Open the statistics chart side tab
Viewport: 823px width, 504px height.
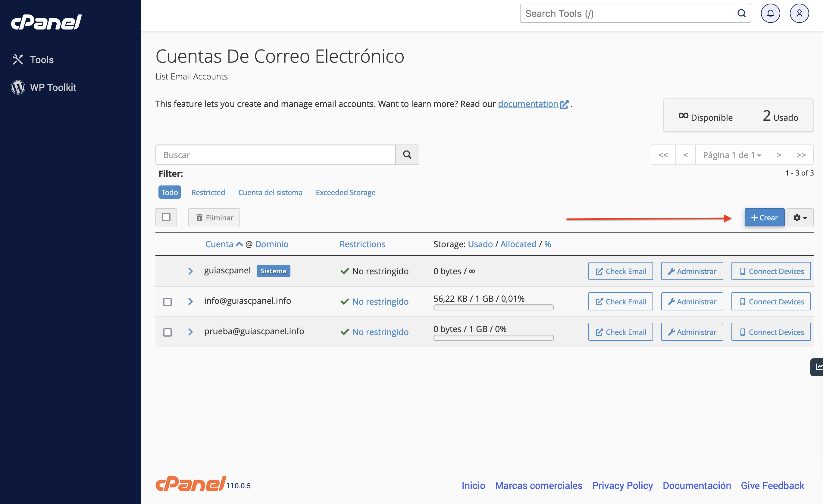click(x=817, y=367)
